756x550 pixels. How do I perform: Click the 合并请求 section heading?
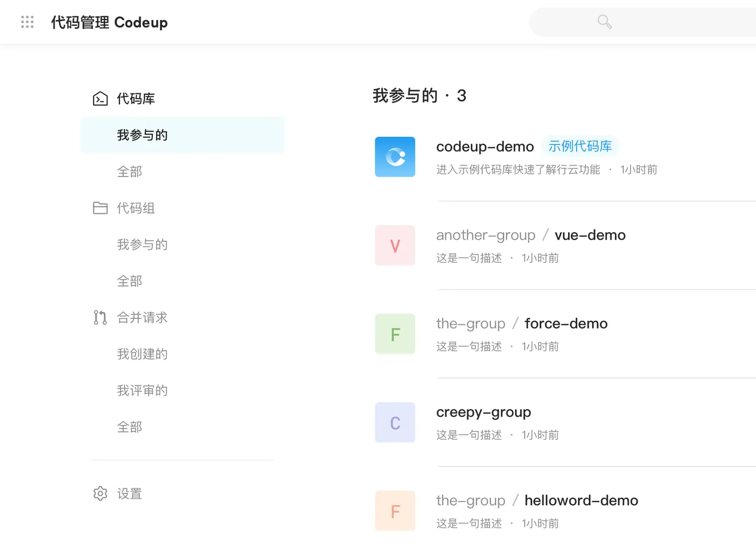(x=143, y=317)
